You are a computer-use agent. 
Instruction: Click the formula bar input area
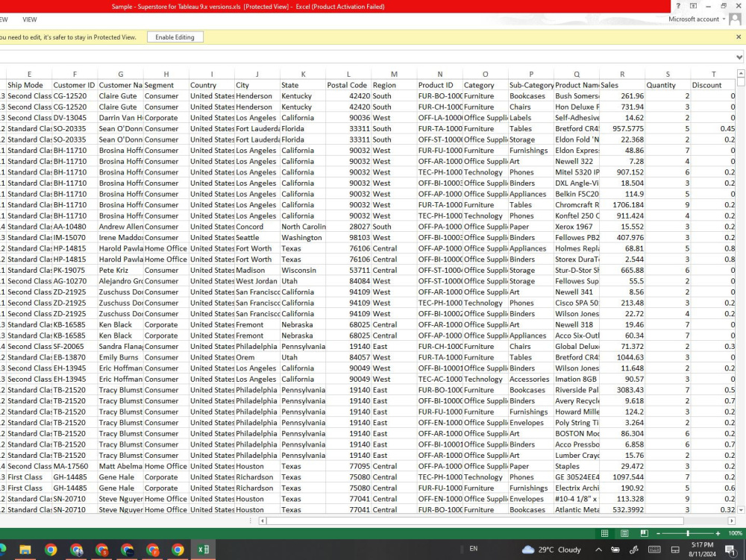pos(366,57)
